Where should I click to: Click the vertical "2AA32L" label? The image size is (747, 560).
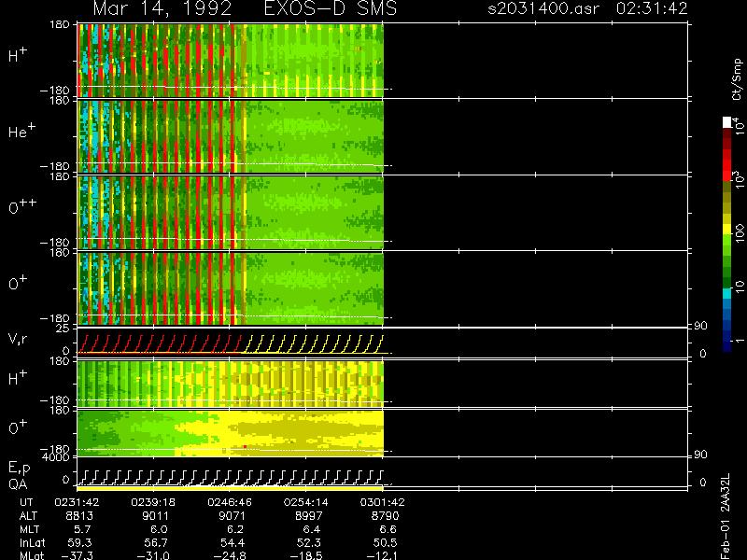pos(726,493)
